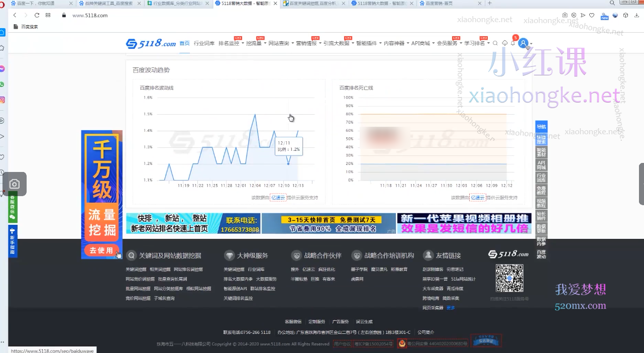644x353 pixels.
Task: Open the 用户协议 footer link
Action: [342, 344]
